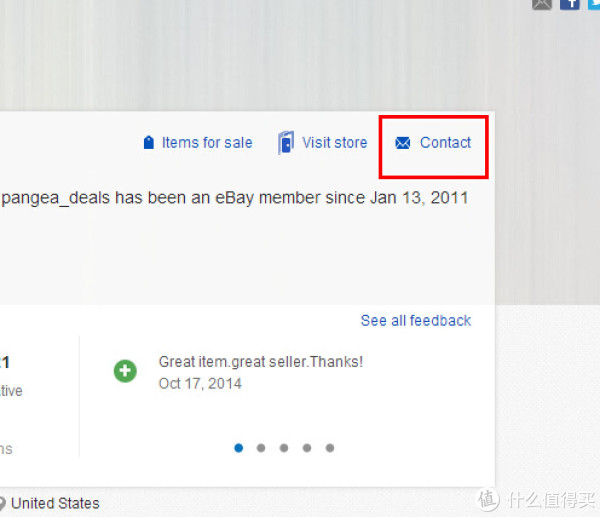Show the fourth feedback carousel dot
This screenshot has width=600, height=517.
click(x=307, y=448)
